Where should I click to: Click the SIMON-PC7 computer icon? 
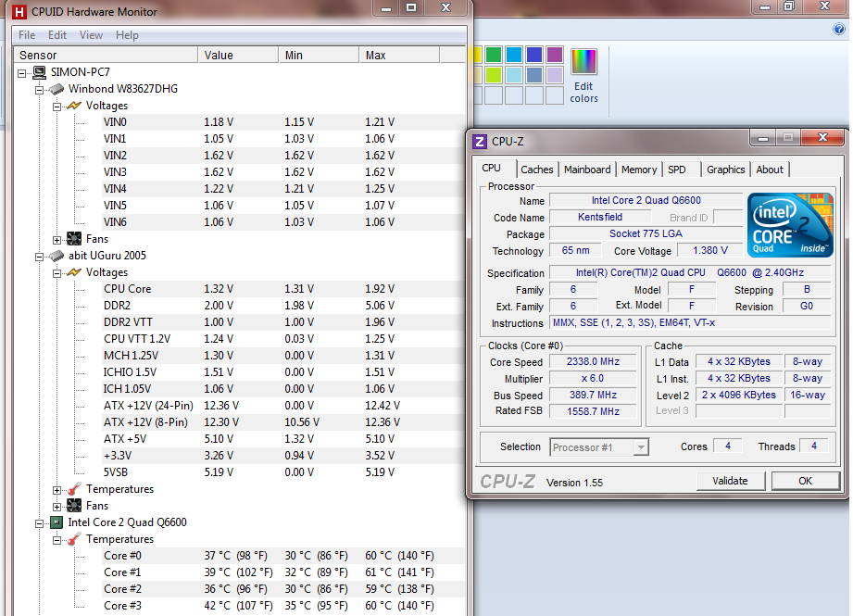pos(39,72)
